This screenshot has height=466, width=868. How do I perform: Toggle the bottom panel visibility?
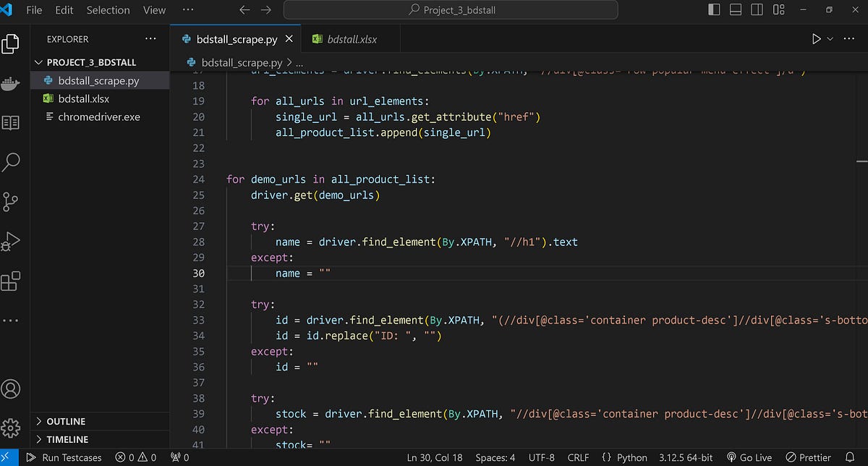click(x=735, y=9)
